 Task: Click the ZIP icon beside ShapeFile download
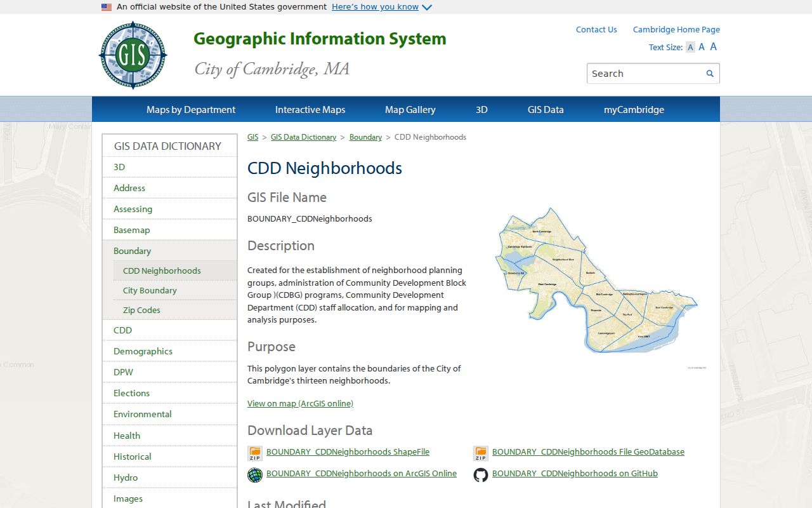(255, 453)
